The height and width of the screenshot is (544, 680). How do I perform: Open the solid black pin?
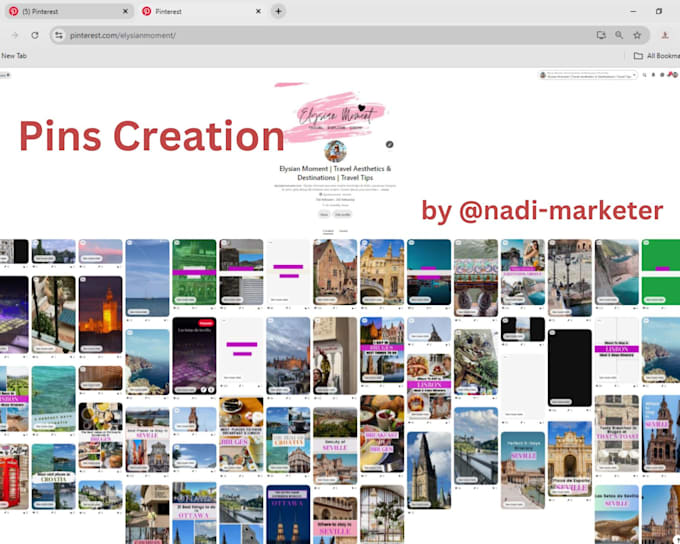click(569, 368)
